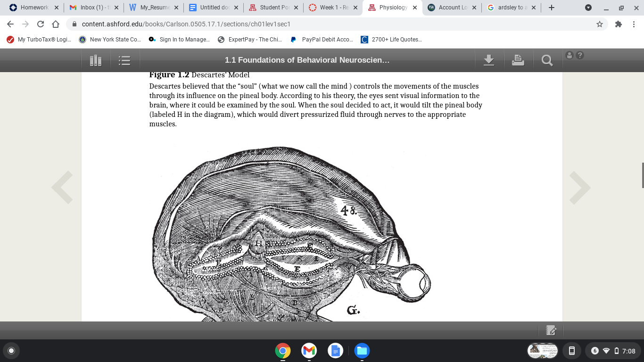Open the Chrome three-dot menu
644x362 pixels.
(x=634, y=24)
